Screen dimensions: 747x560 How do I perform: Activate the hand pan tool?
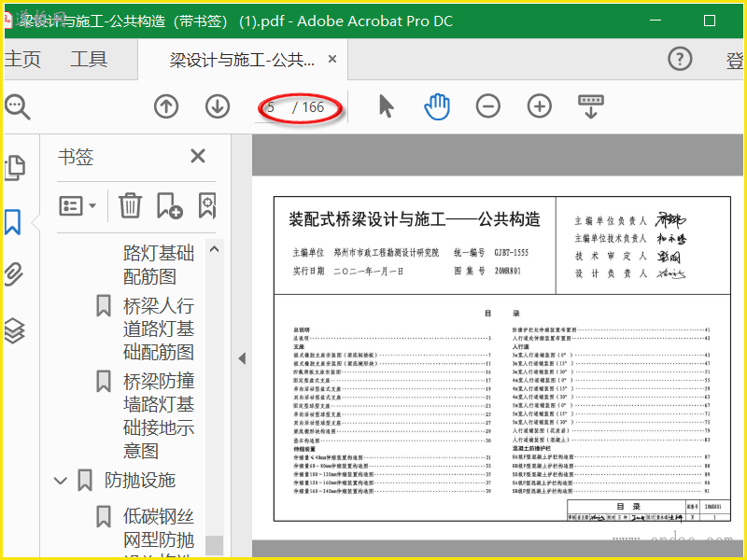click(437, 106)
